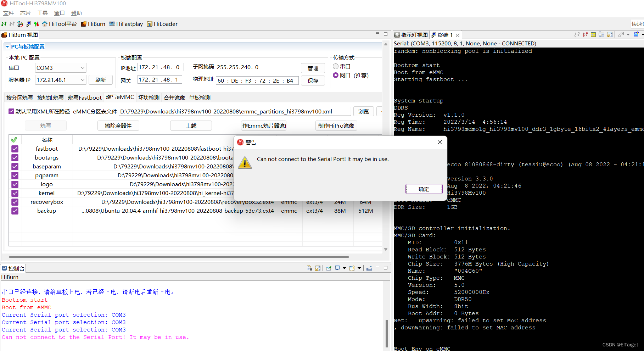Toggle the logo partition checkbox

[x=15, y=184]
